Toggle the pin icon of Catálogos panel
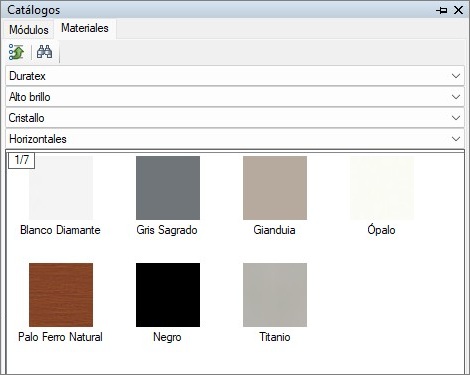The height and width of the screenshot is (375, 470). coord(442,10)
